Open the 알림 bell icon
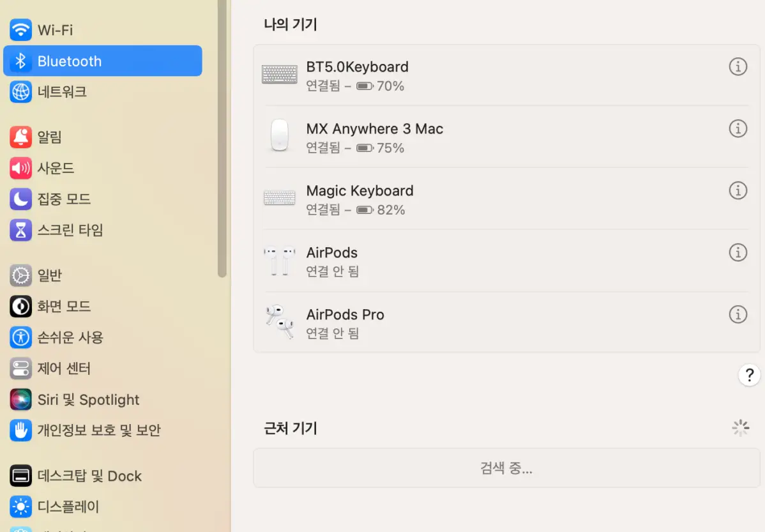Screen dimensions: 765x532 click(x=20, y=137)
